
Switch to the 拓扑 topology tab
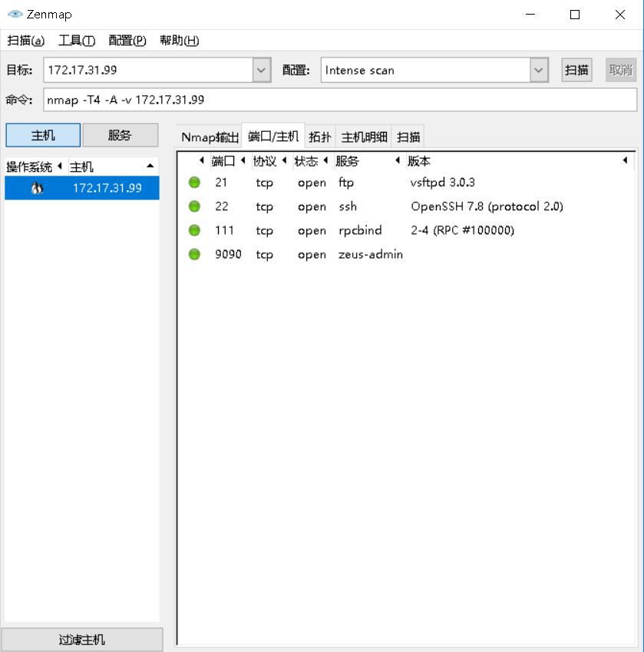320,137
